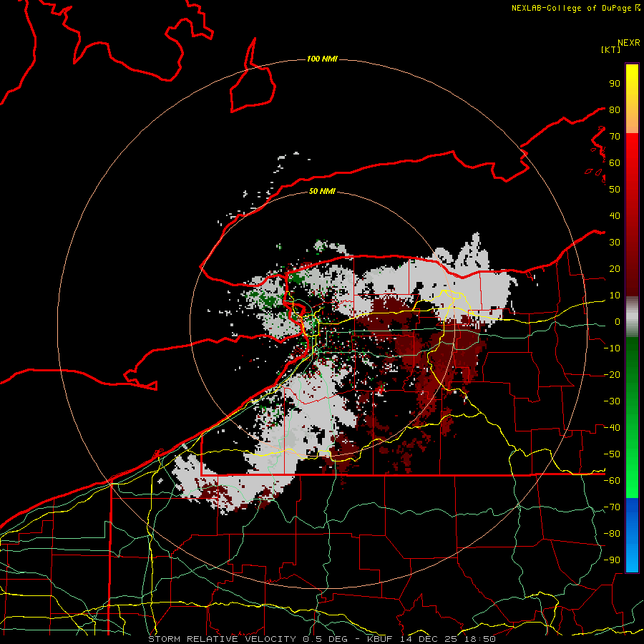Image resolution: width=644 pixels, height=644 pixels.
Task: Click the 60 value on the velocity scale
Action: coord(615,162)
